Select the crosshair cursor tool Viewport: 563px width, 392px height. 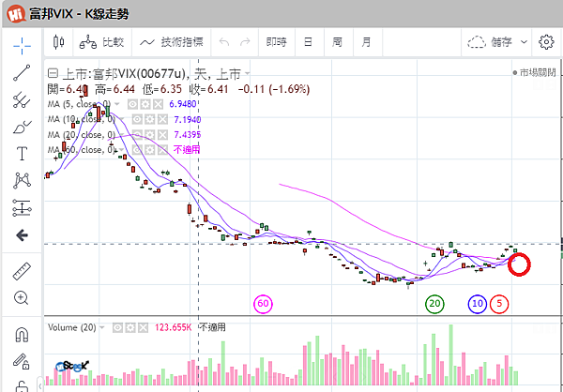[x=22, y=46]
